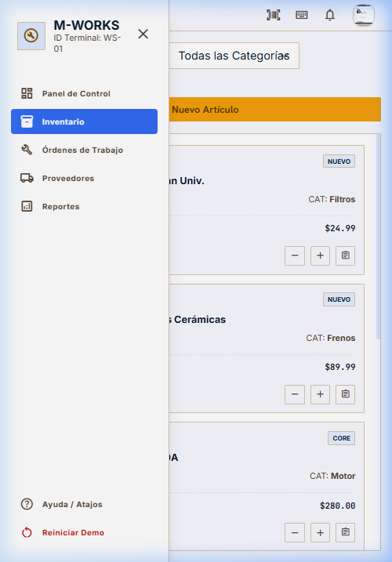Close the M-WORKS sidebar menu
This screenshot has width=392, height=562.
tap(143, 34)
